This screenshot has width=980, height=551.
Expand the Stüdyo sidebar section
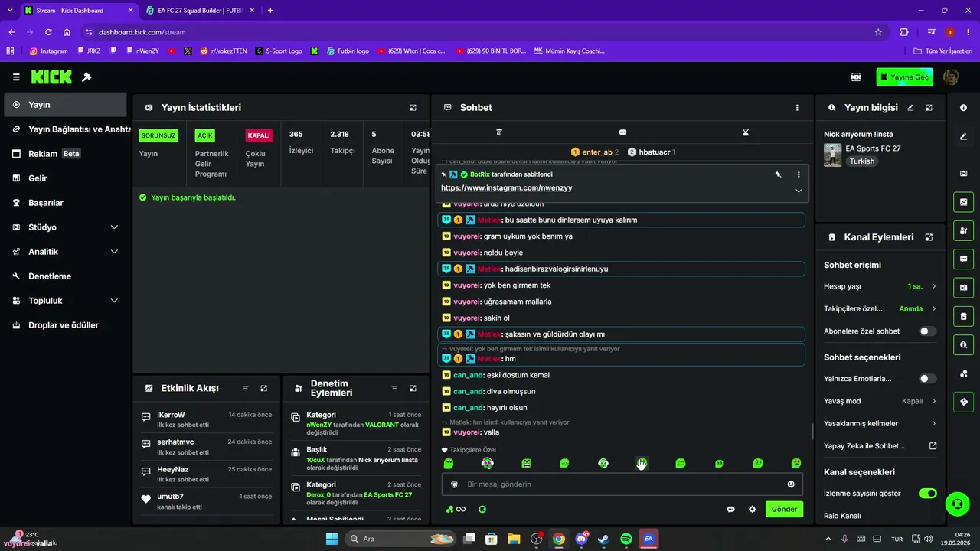click(x=114, y=227)
